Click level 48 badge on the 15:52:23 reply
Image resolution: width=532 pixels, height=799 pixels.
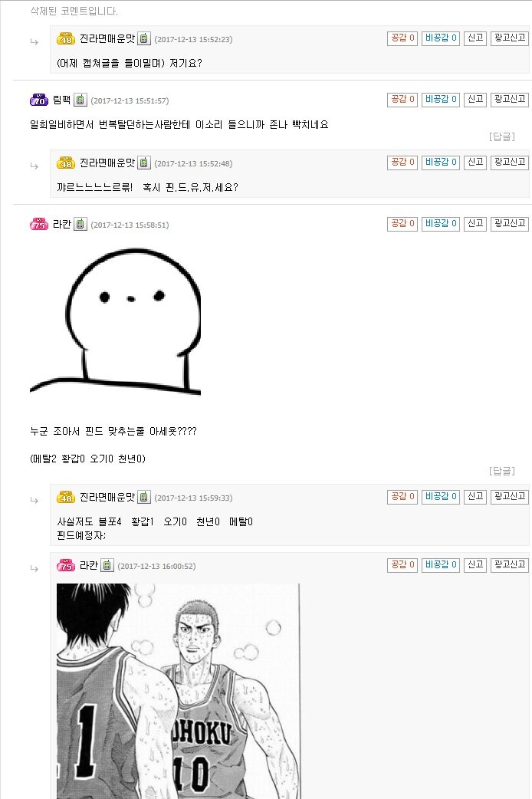click(66, 38)
